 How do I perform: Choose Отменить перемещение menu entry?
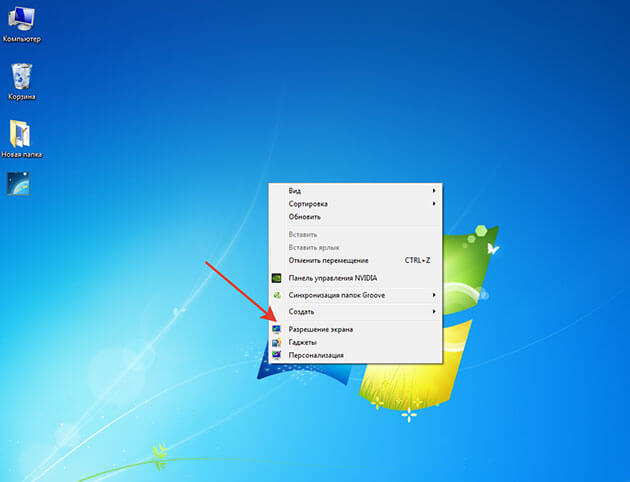point(356,260)
